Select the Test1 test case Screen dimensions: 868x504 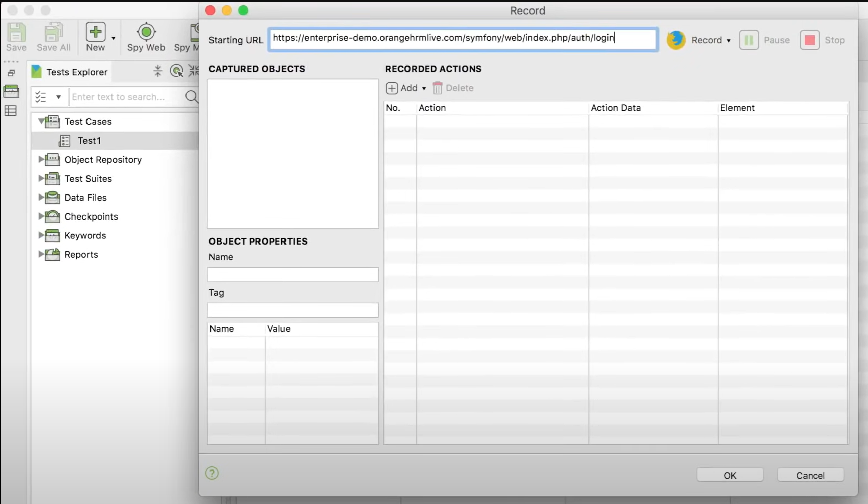[x=89, y=141]
